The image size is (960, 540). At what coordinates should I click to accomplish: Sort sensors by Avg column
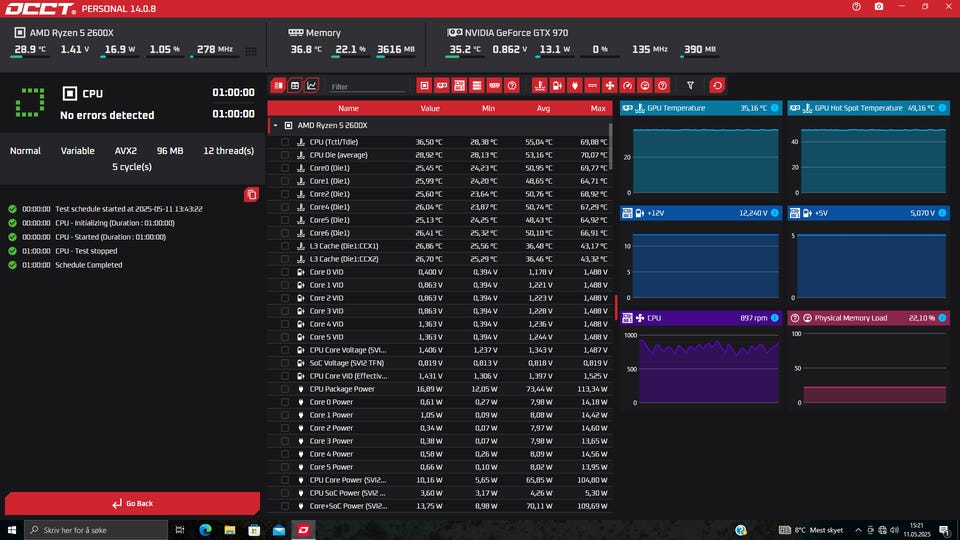click(x=543, y=108)
